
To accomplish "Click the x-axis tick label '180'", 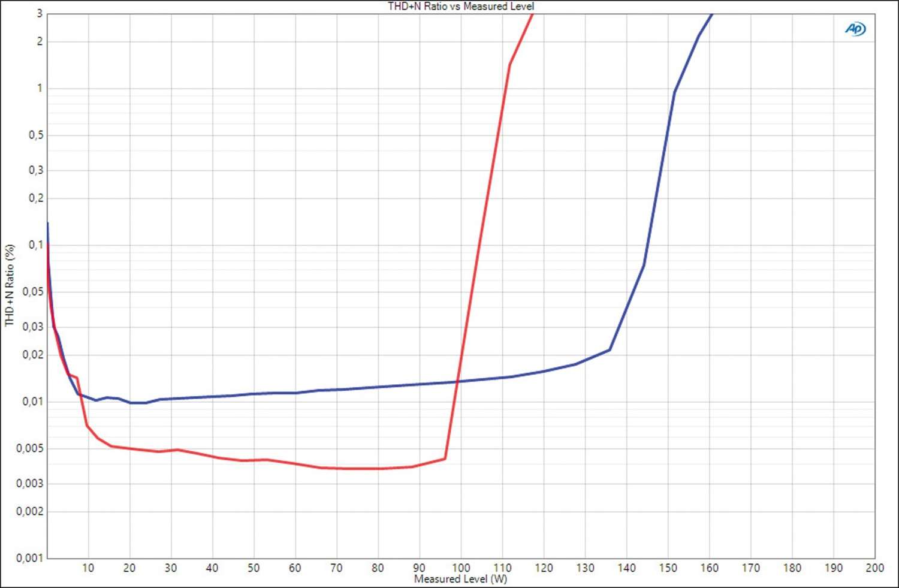I will click(x=792, y=568).
